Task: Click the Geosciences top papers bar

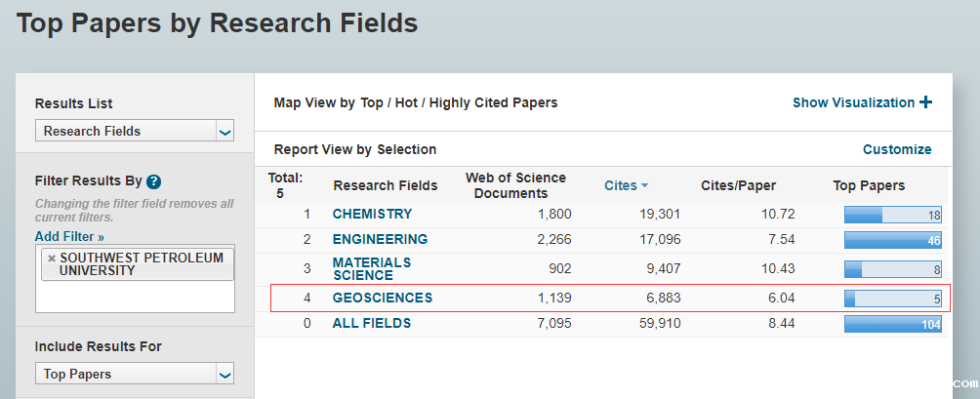Action: tap(892, 299)
